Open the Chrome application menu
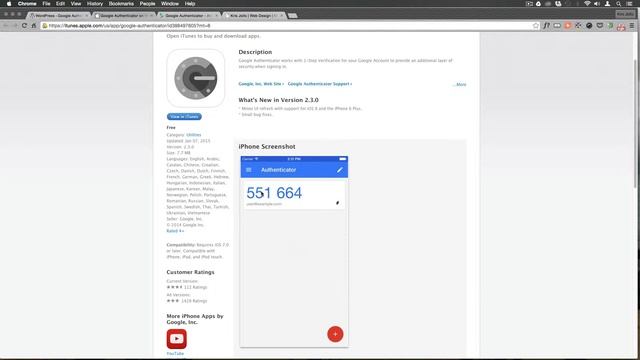Viewport: 640px width, 360px height. [27, 4]
